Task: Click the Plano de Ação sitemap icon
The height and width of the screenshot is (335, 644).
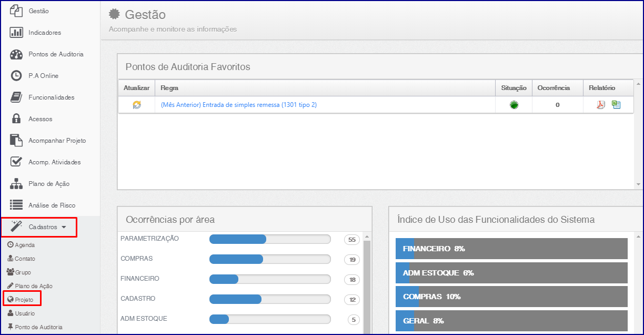Action: [x=16, y=184]
